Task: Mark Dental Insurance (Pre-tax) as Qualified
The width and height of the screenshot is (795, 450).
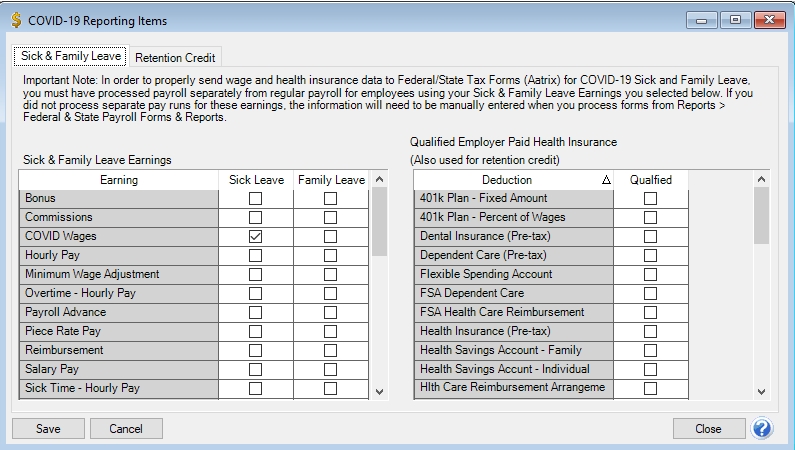Action: [651, 237]
